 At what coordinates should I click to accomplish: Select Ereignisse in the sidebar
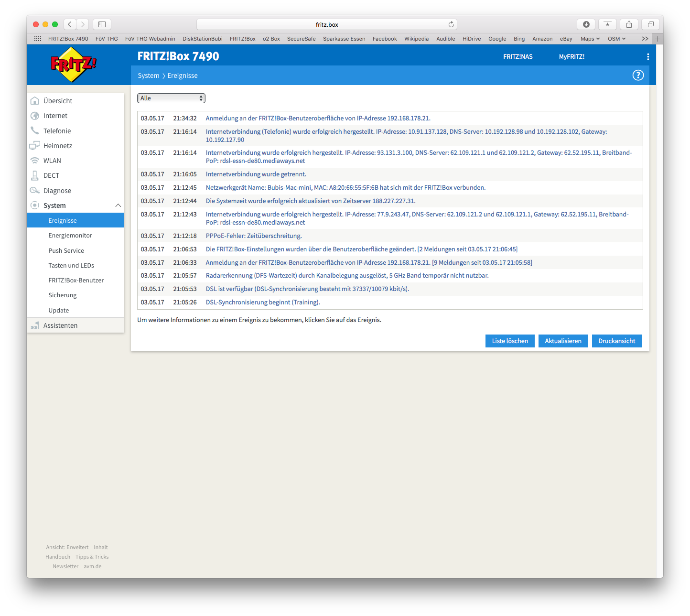coord(75,220)
